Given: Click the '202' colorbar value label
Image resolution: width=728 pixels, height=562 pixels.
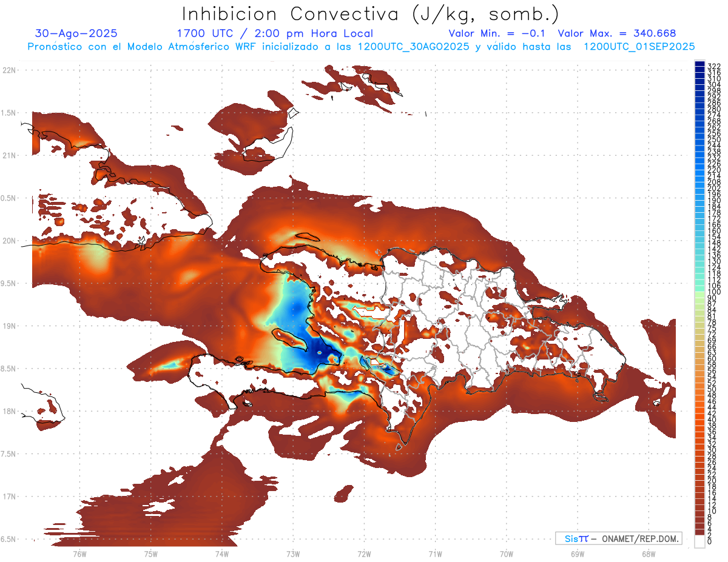Looking at the screenshot, I should point(714,188).
